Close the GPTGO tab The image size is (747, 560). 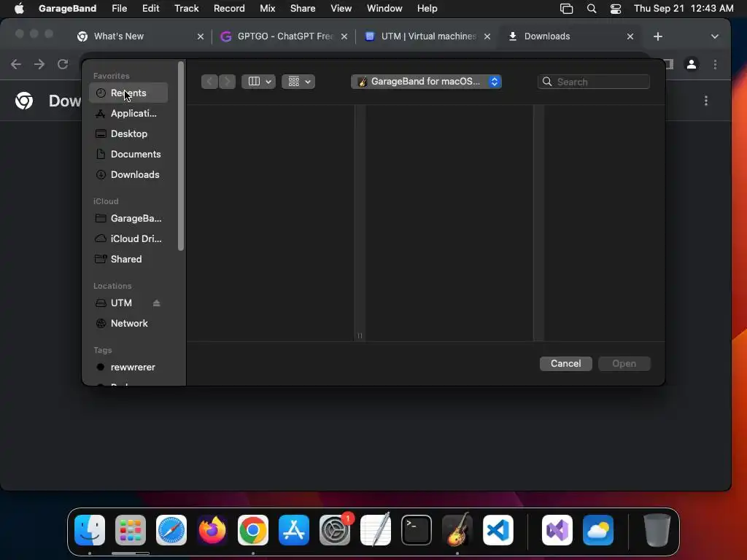point(344,36)
